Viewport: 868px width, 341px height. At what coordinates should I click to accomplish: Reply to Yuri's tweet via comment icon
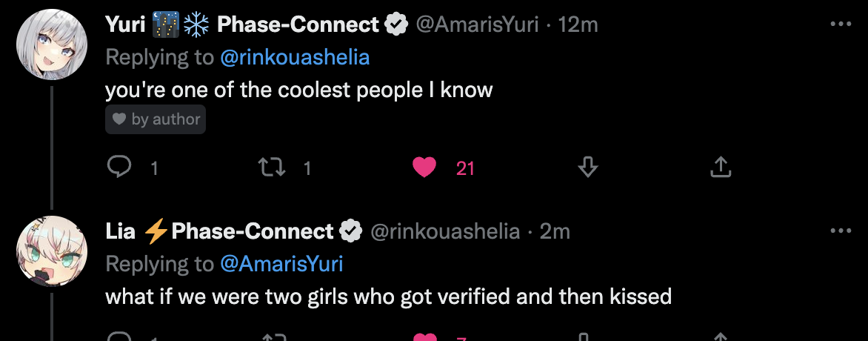coord(119,168)
